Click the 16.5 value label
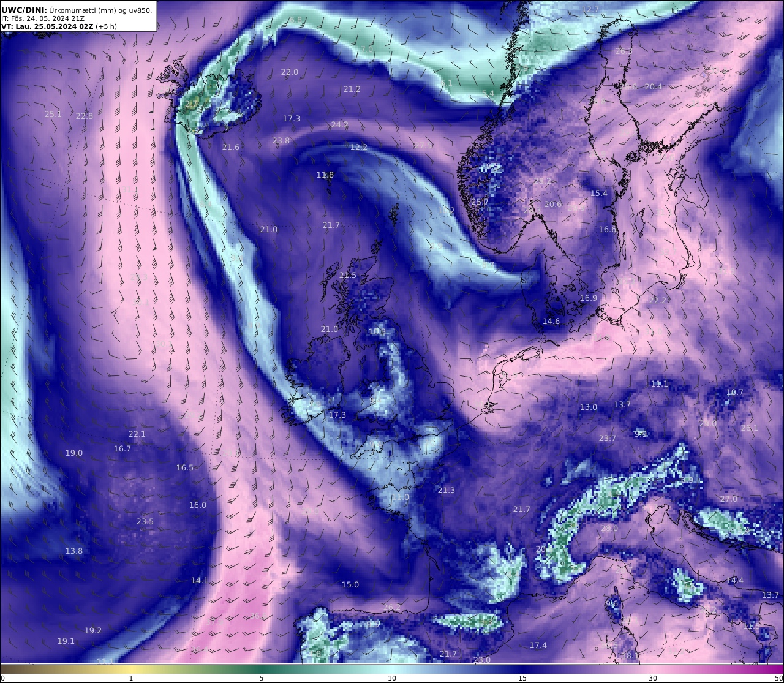784x683 pixels. (185, 467)
